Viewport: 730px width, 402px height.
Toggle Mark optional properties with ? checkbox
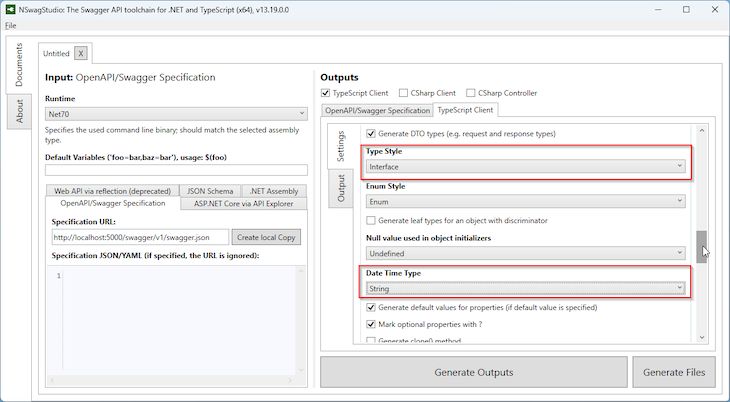(x=371, y=324)
